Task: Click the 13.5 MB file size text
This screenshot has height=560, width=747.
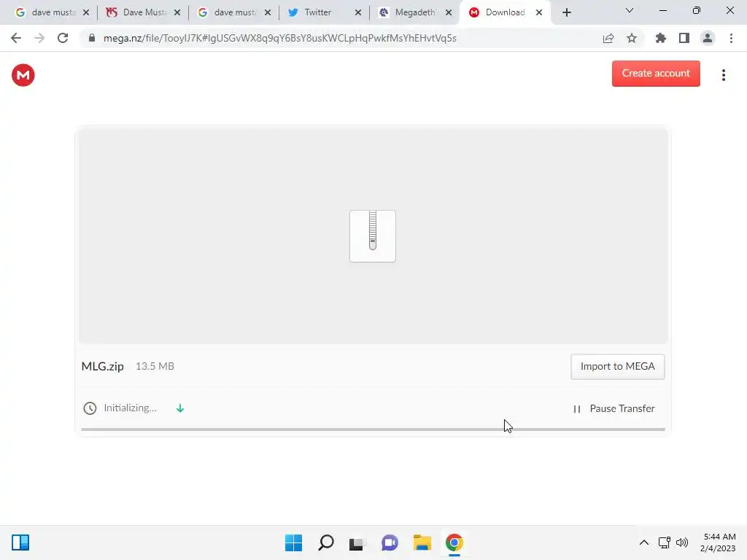Action: (x=155, y=366)
